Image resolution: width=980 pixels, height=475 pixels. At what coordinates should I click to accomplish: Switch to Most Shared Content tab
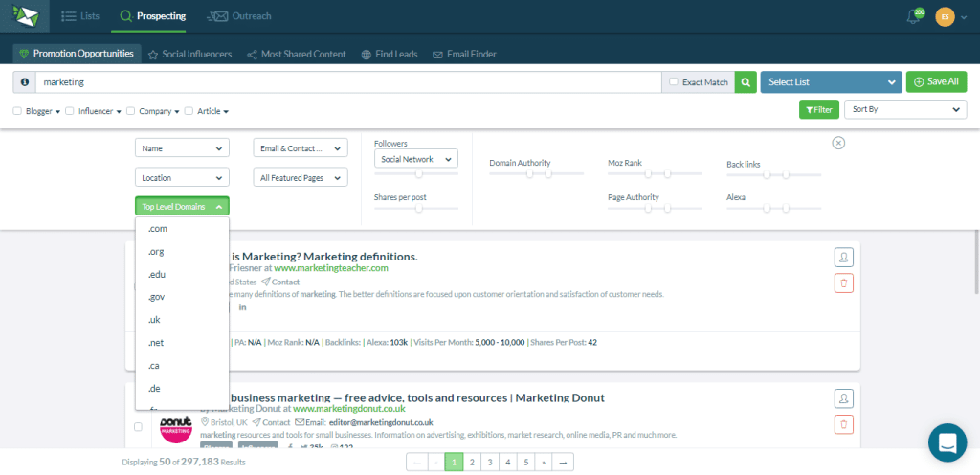pos(297,55)
